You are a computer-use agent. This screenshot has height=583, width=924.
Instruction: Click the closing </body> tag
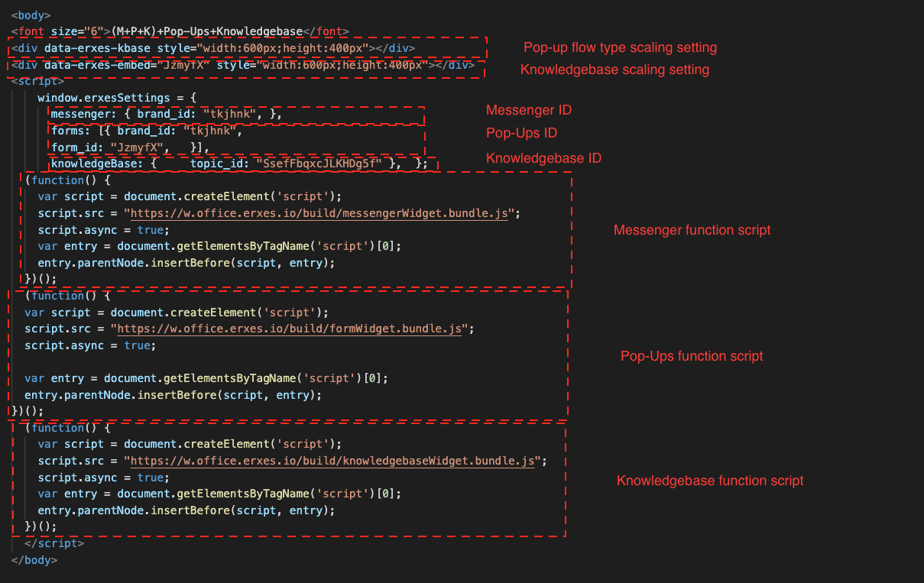34,560
